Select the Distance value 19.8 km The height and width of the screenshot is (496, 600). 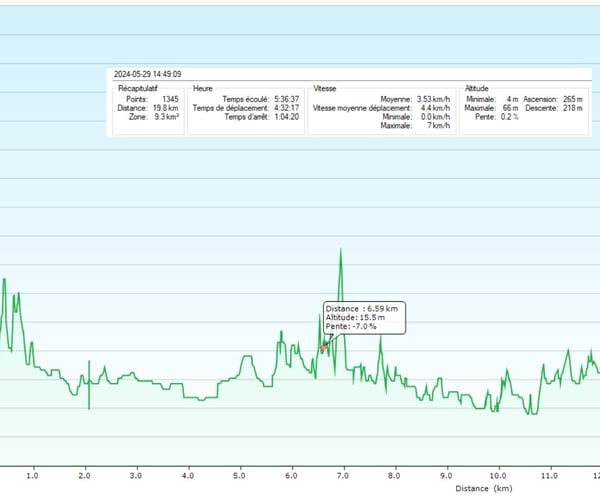[x=165, y=108]
